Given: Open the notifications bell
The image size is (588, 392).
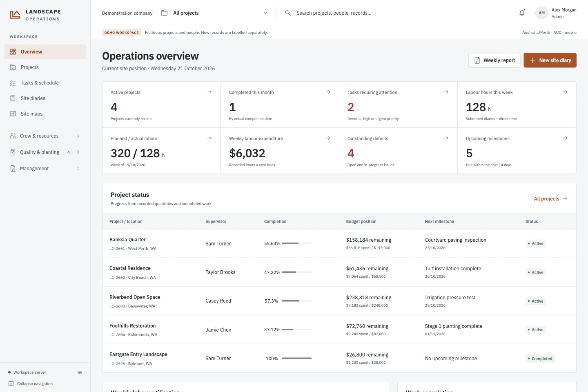Looking at the screenshot, I should pos(522,13).
